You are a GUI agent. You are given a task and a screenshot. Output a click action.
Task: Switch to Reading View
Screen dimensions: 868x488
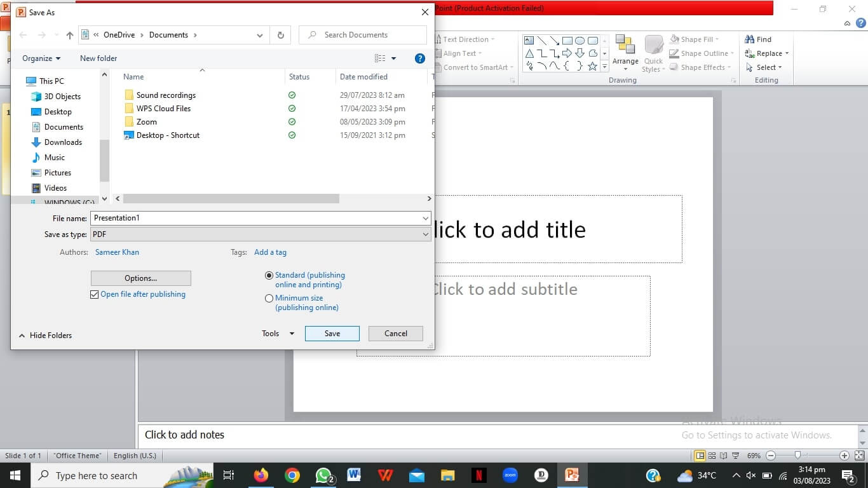pos(722,456)
